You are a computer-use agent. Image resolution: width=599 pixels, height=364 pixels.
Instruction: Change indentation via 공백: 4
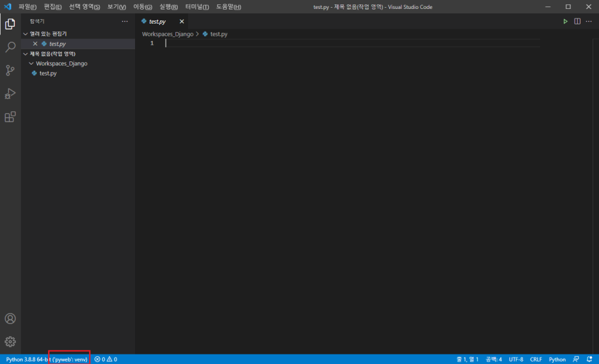[x=493, y=360]
